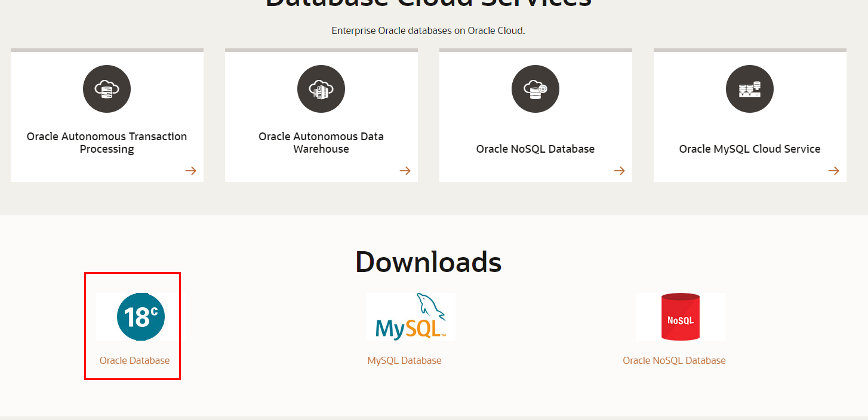Click the MySQL dolphin logo
Image resolution: width=868 pixels, height=420 pixels.
[x=411, y=317]
